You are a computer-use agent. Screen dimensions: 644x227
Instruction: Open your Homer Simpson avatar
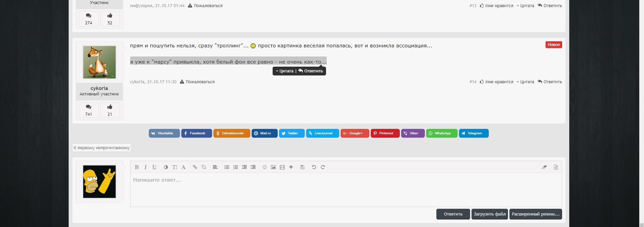99,182
